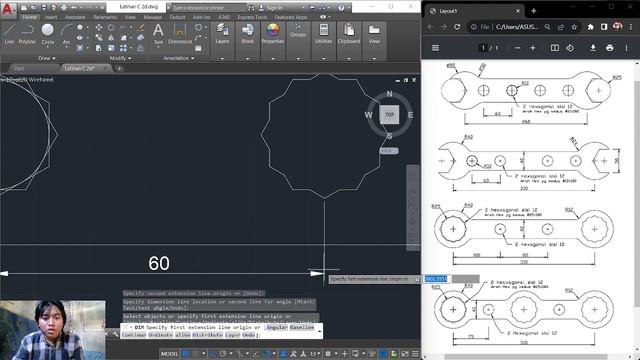Select the Polyline tool
640x360 pixels.
point(27,33)
